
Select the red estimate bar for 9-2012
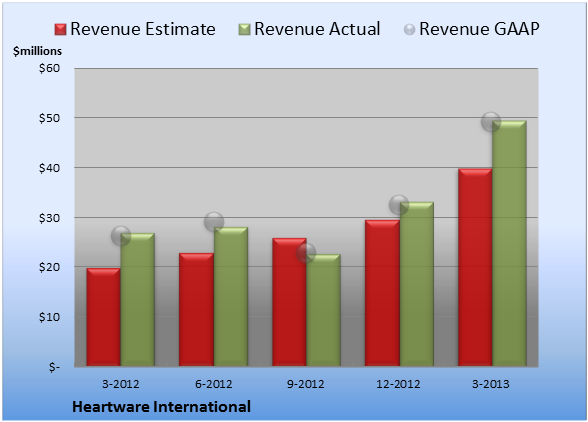pyautogui.click(x=289, y=302)
